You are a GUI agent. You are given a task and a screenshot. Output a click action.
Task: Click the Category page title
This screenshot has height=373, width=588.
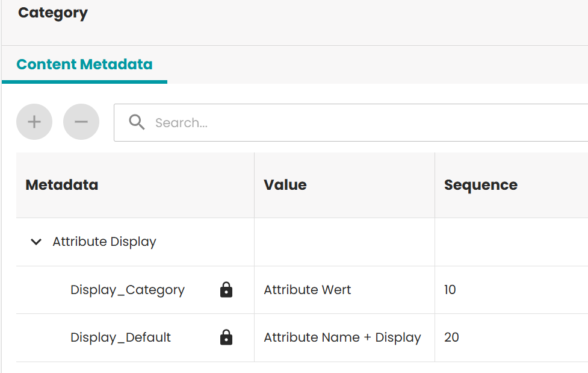pyautogui.click(x=52, y=13)
